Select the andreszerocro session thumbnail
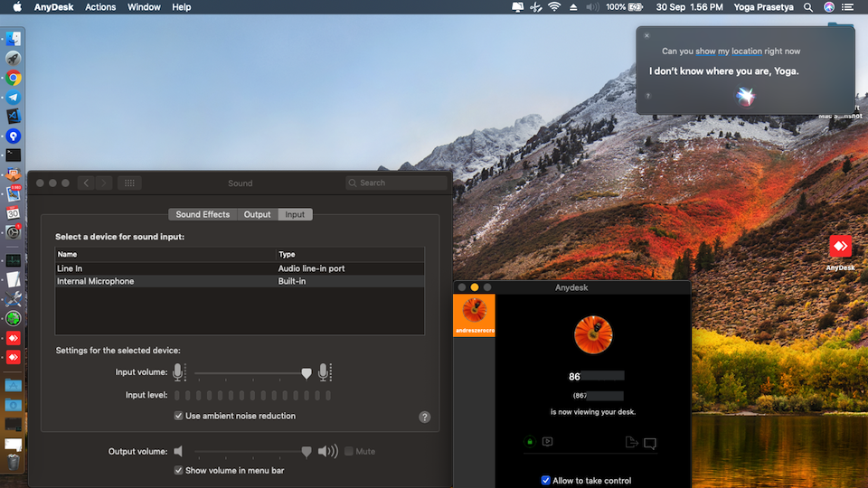The height and width of the screenshot is (488, 868). click(x=475, y=315)
